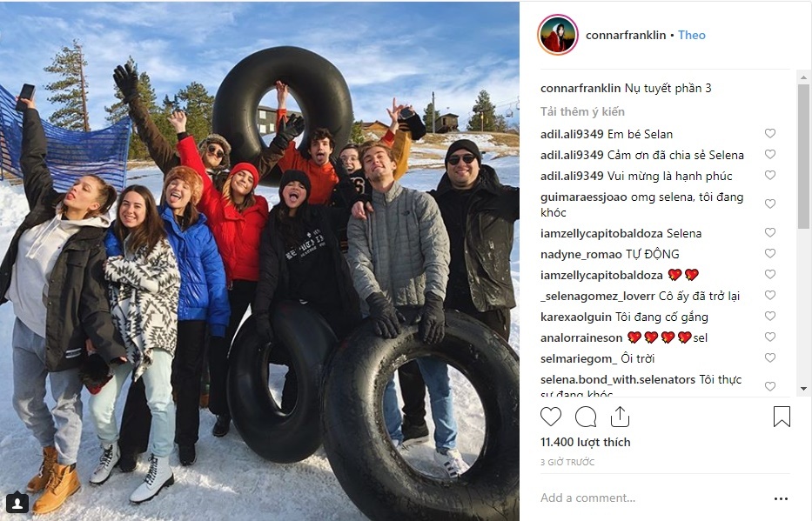
Task: Focus the 'Add a comment...' field
Action: tap(653, 498)
